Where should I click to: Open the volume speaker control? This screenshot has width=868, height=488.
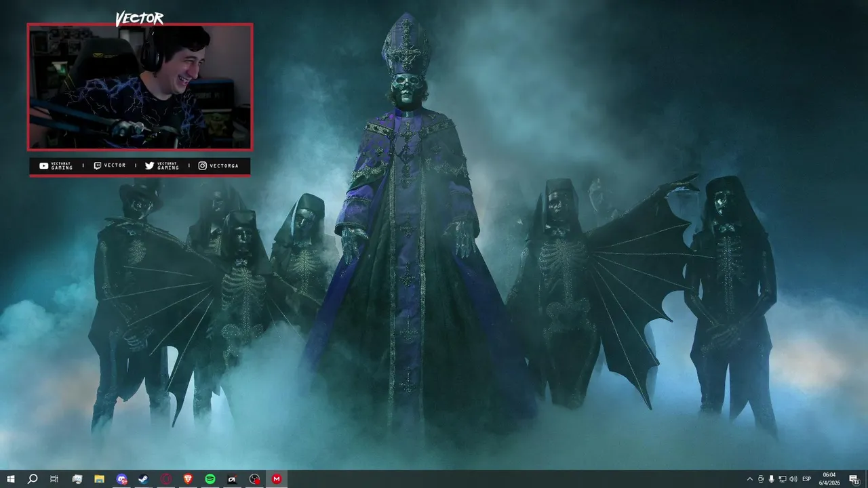793,479
